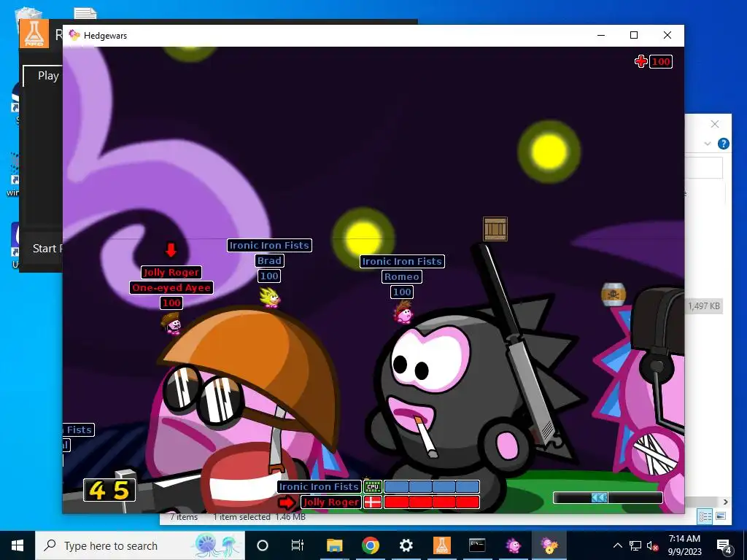The image size is (747, 560).
Task: Minimize the Hedgewars window
Action: click(601, 35)
